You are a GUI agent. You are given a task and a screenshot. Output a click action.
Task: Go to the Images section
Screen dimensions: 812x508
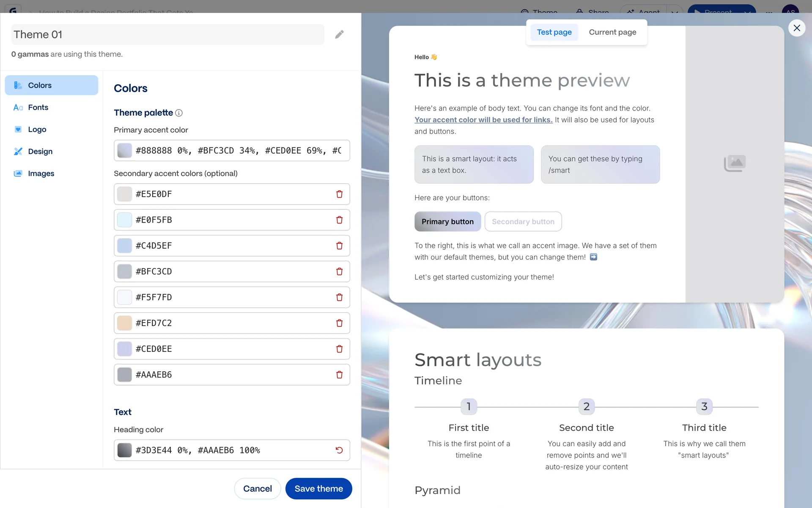[41, 174]
